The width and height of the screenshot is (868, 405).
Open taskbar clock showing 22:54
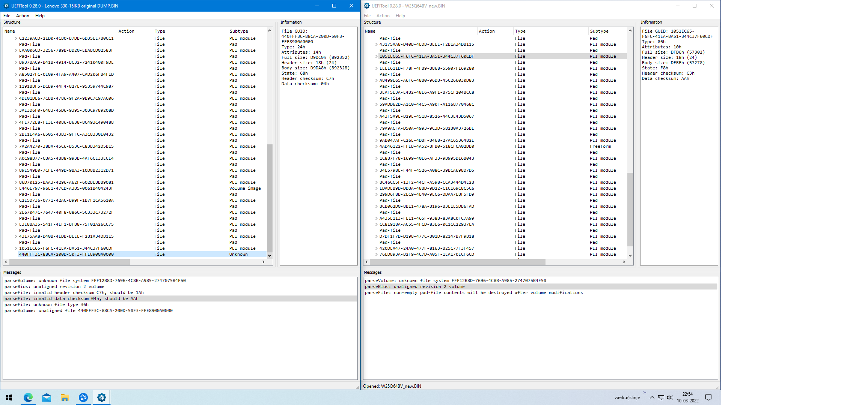pos(688,397)
